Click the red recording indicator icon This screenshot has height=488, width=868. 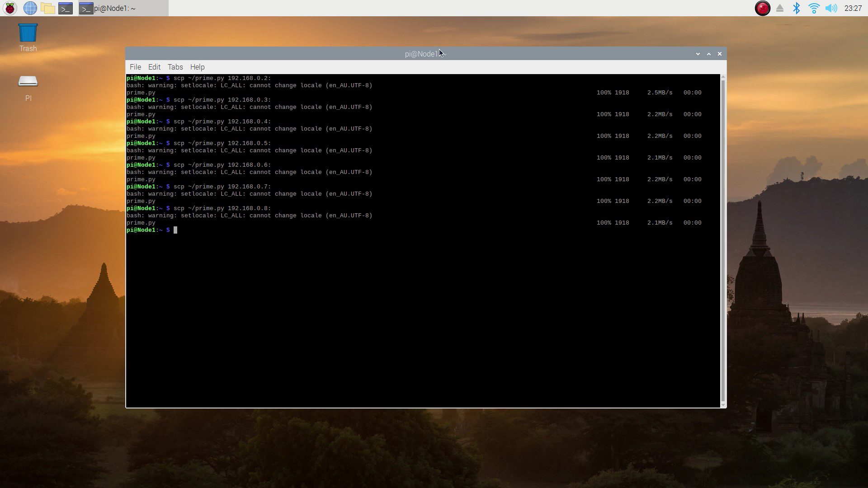762,8
